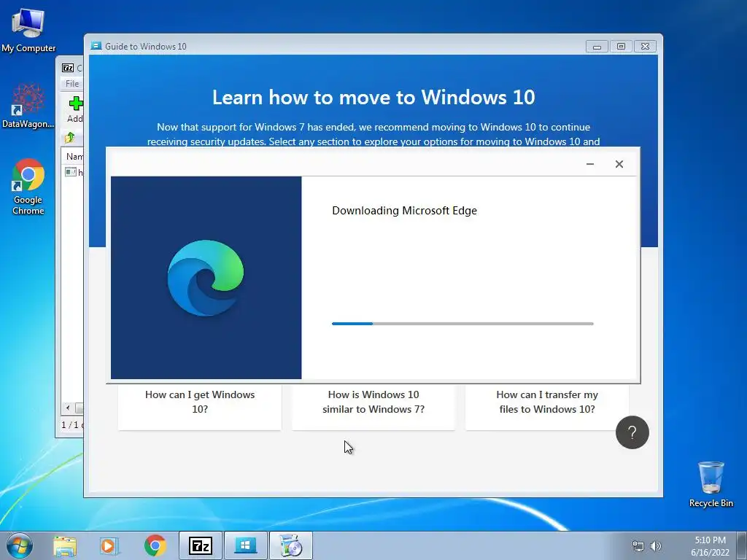Click the question mark help button
Image resolution: width=747 pixels, height=560 pixels.
click(x=632, y=432)
